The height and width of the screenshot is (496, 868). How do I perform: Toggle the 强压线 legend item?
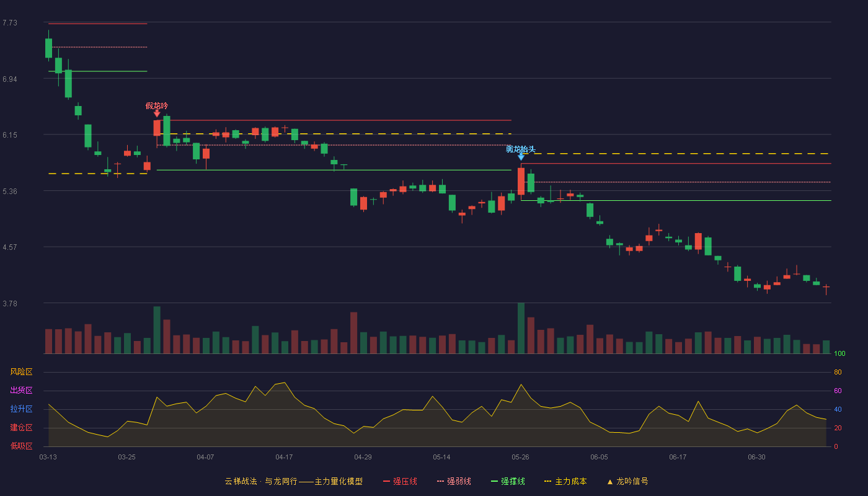pyautogui.click(x=400, y=481)
